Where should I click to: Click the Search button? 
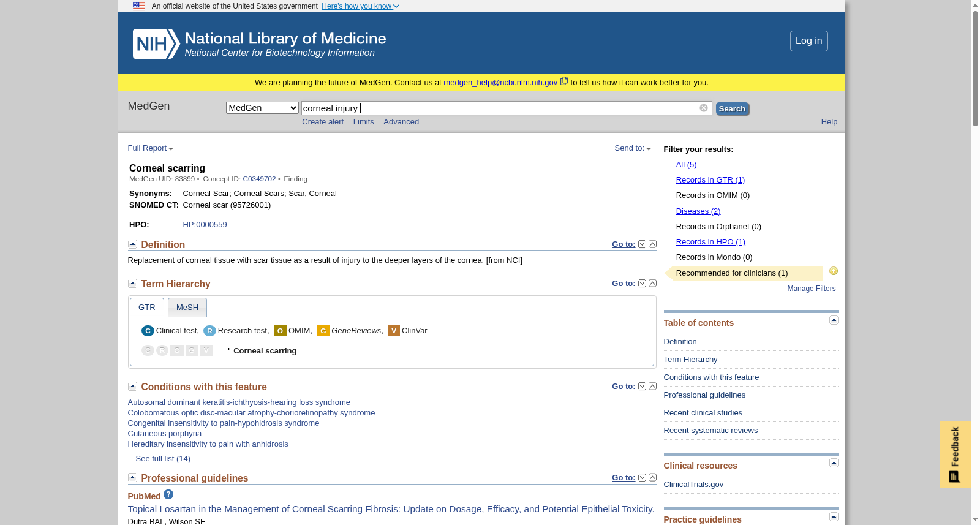click(732, 109)
